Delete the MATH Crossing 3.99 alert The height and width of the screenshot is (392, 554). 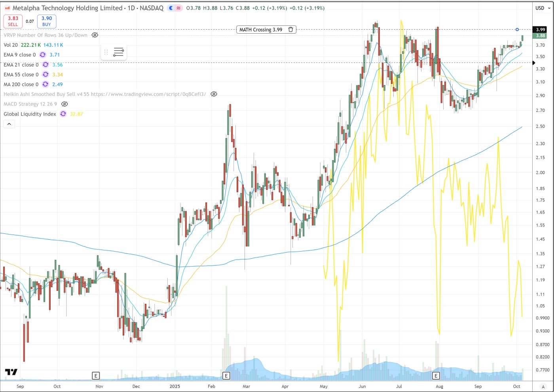[x=290, y=30]
